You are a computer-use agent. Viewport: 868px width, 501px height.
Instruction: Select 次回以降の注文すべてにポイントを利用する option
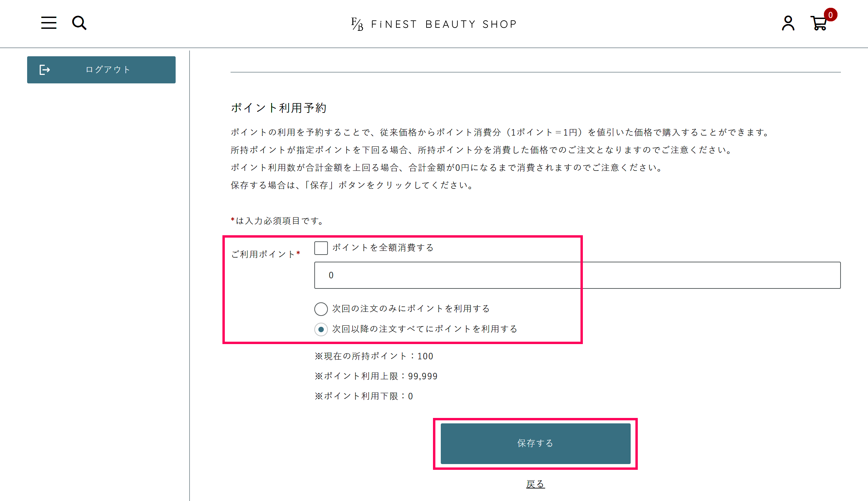(320, 329)
